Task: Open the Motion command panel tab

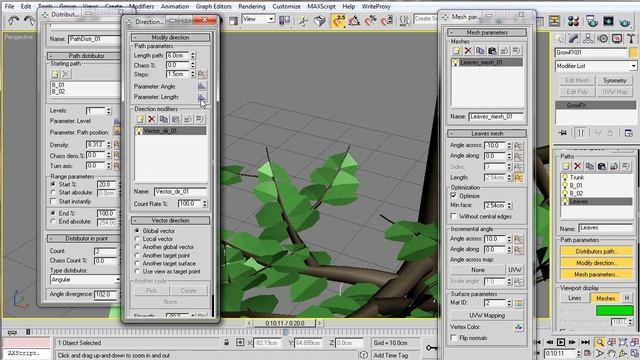Action: pos(602,39)
